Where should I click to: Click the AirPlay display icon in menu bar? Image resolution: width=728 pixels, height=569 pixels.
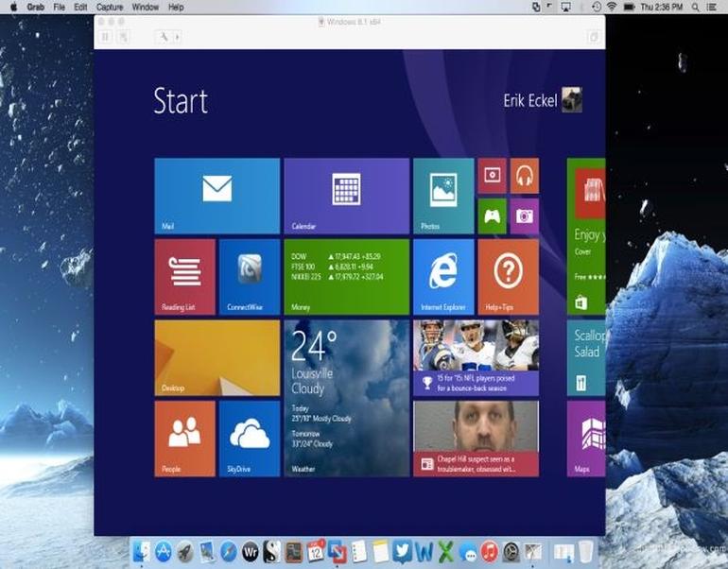point(565,7)
